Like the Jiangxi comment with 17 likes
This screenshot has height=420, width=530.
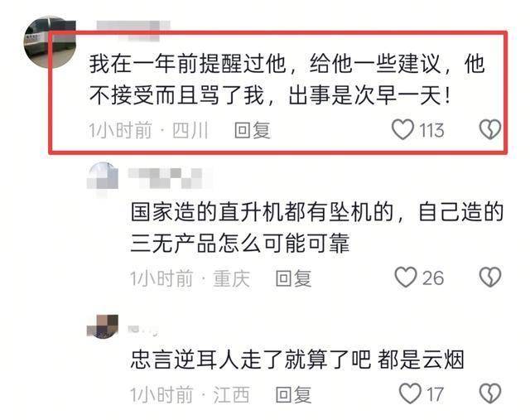coord(410,393)
